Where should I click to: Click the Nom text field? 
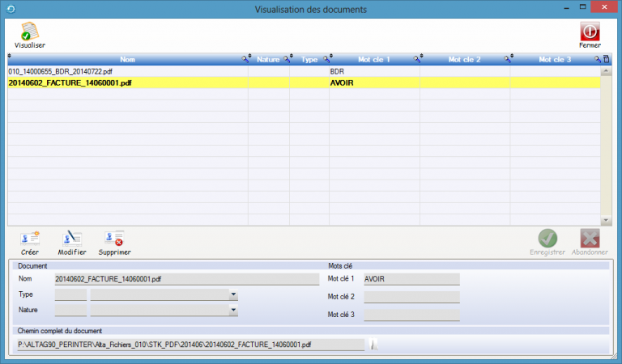point(146,279)
